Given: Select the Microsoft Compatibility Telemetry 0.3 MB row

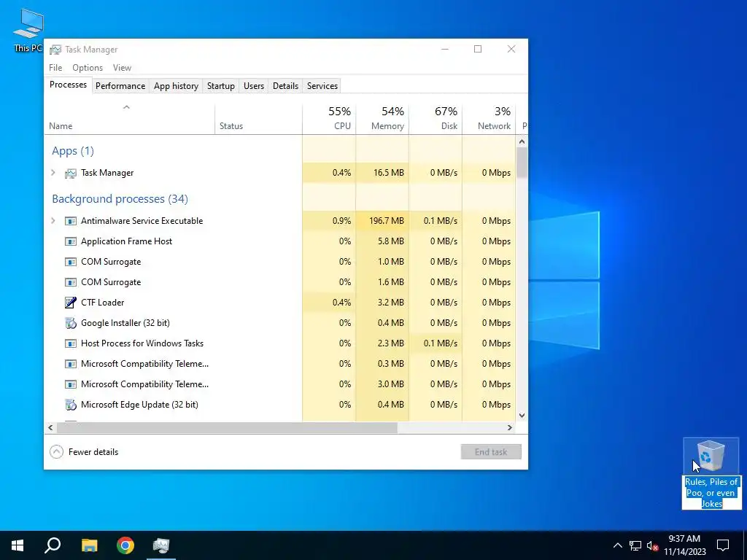Looking at the screenshot, I should (280, 364).
